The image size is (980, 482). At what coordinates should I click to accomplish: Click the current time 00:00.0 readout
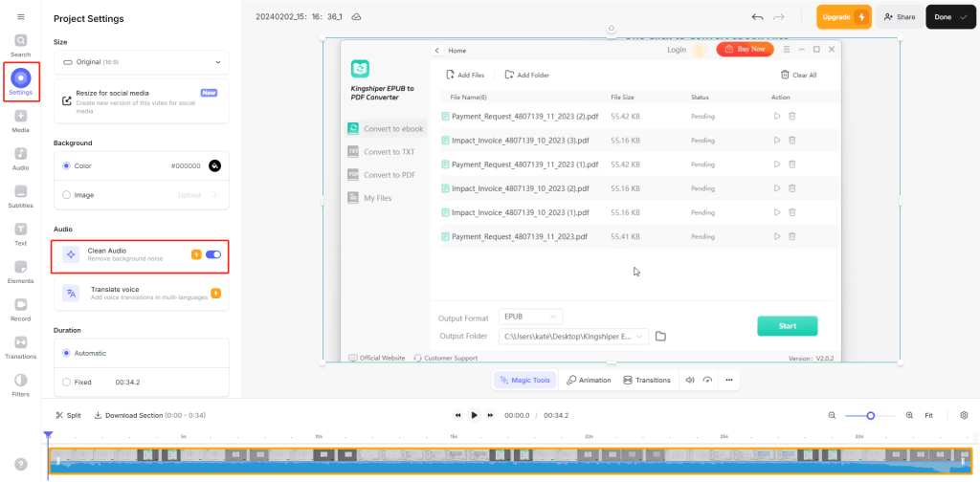point(517,415)
